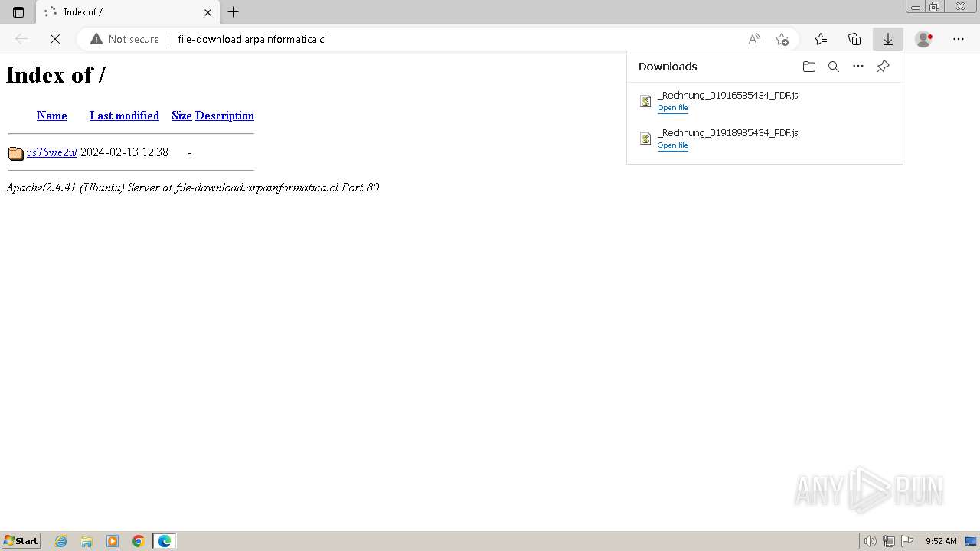Select the Edge taskbar button
The width and height of the screenshot is (980, 551).
click(165, 541)
